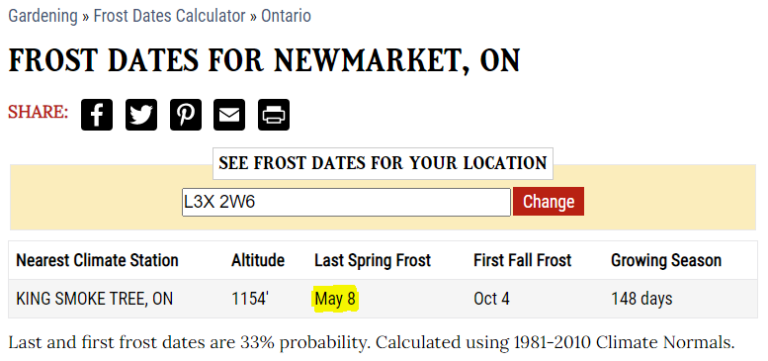Open the Gardening breadcrumb link
Image resolution: width=768 pixels, height=361 pixels.
43,16
